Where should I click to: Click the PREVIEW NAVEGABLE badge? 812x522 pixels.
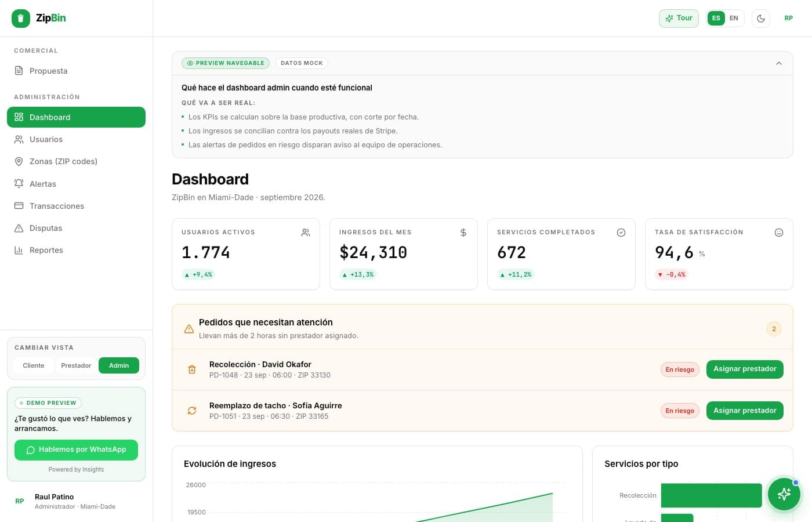pos(226,63)
